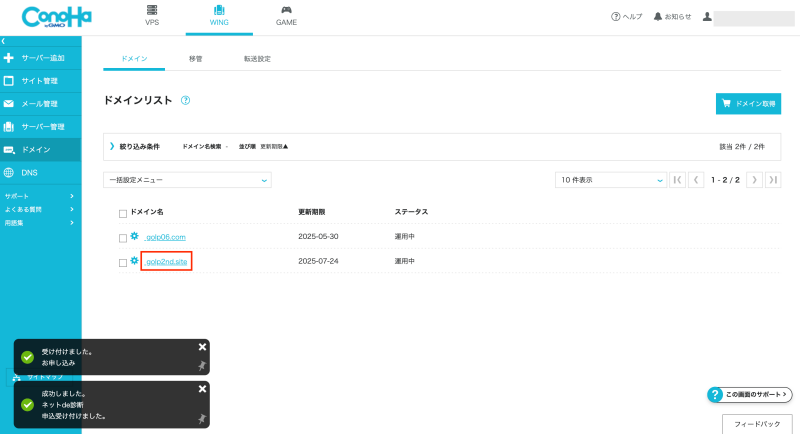Toggle the select-all ドメイン名 checkbox
The image size is (800, 434).
coord(123,213)
